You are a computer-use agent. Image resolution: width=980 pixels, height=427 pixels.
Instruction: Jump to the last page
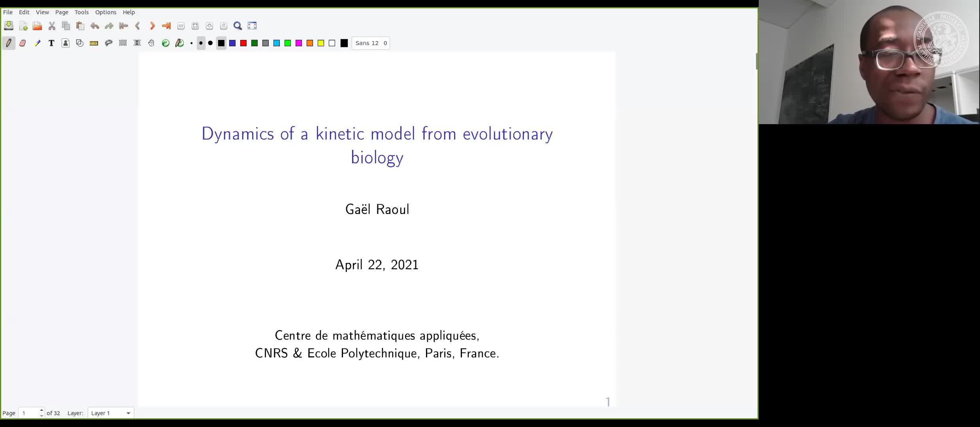(166, 26)
